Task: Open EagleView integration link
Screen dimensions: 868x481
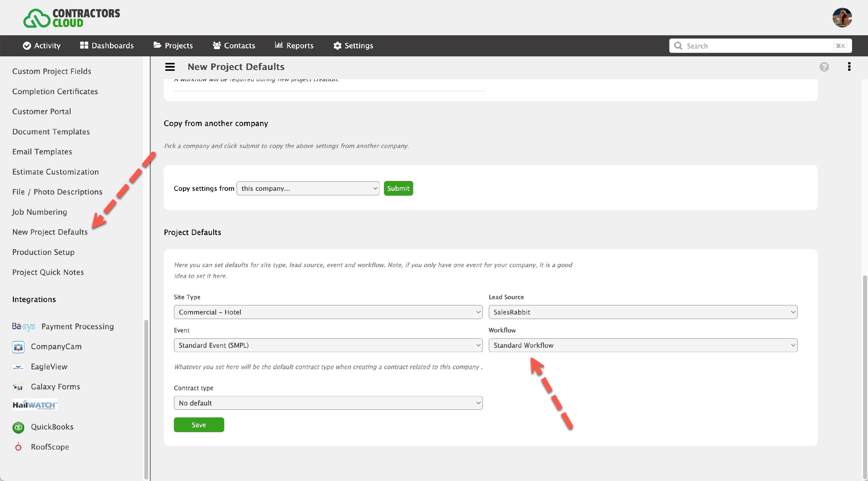Action: coord(49,367)
